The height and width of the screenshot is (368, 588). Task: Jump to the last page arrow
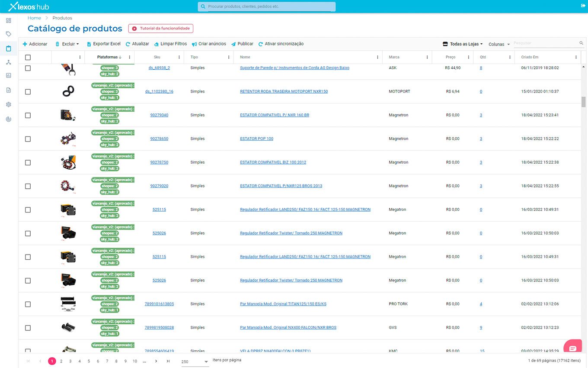(168, 361)
